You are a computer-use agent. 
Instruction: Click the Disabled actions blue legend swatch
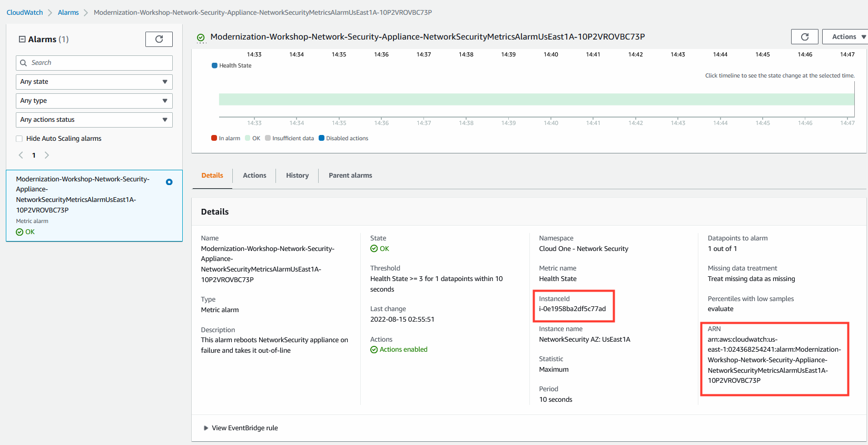321,138
